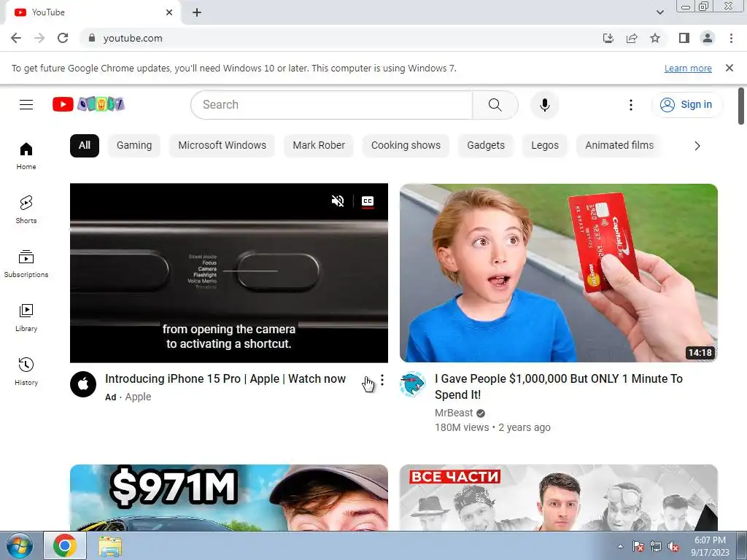Screen dimensions: 747x560
Task: Reload the page
Action: click(x=63, y=38)
